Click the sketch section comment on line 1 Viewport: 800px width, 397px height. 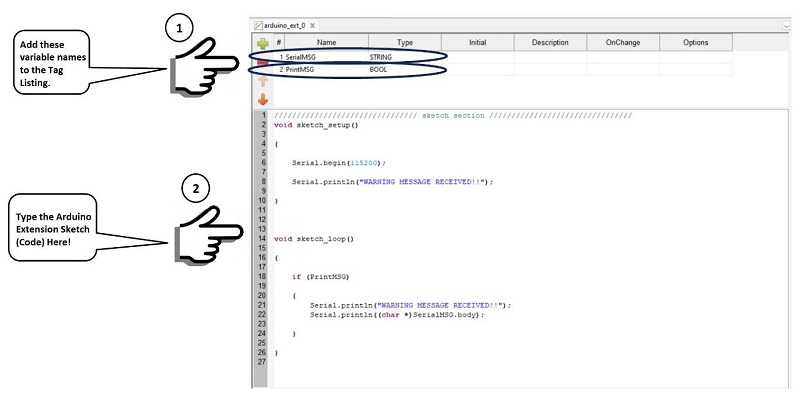[453, 115]
